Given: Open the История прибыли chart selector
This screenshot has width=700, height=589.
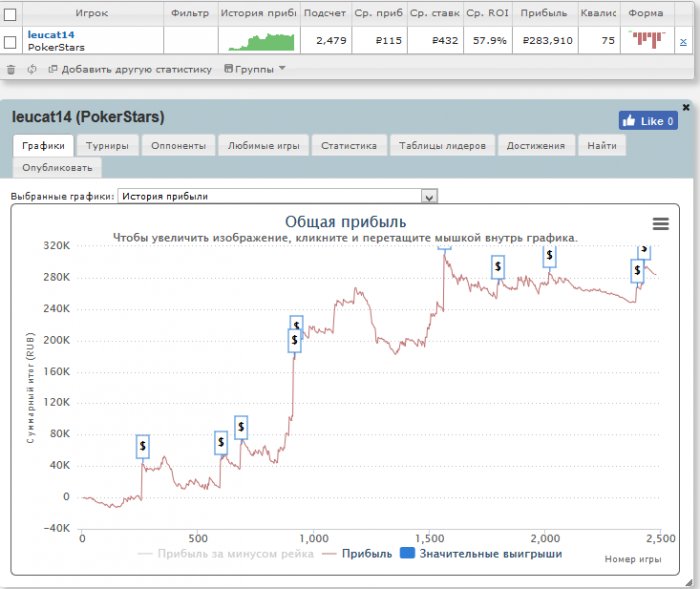Looking at the screenshot, I should click(x=278, y=196).
